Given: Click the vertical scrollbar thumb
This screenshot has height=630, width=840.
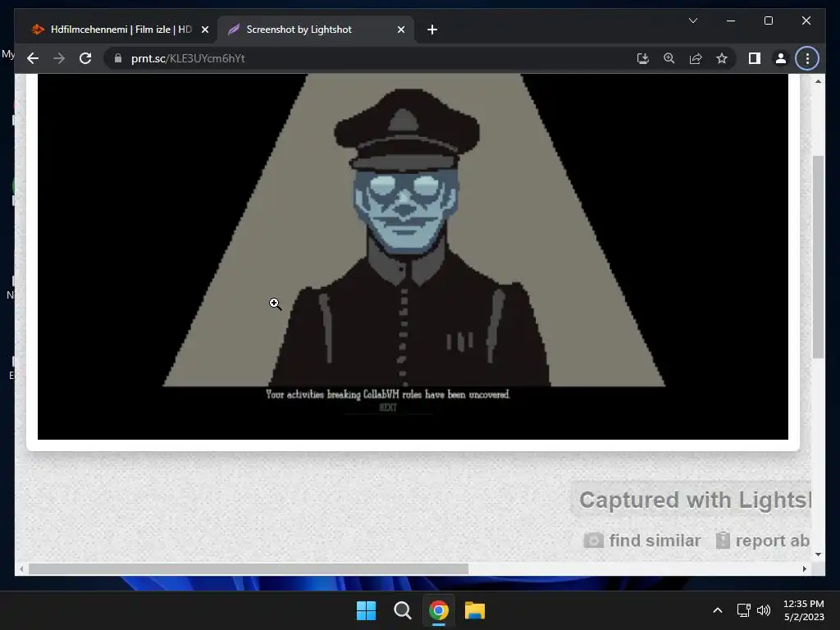Looking at the screenshot, I should click(x=818, y=257).
